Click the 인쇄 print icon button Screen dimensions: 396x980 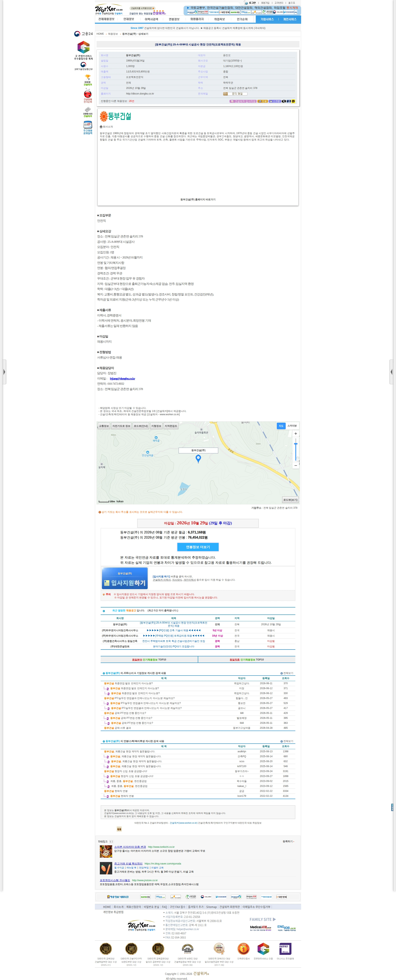pyautogui.click(x=263, y=101)
